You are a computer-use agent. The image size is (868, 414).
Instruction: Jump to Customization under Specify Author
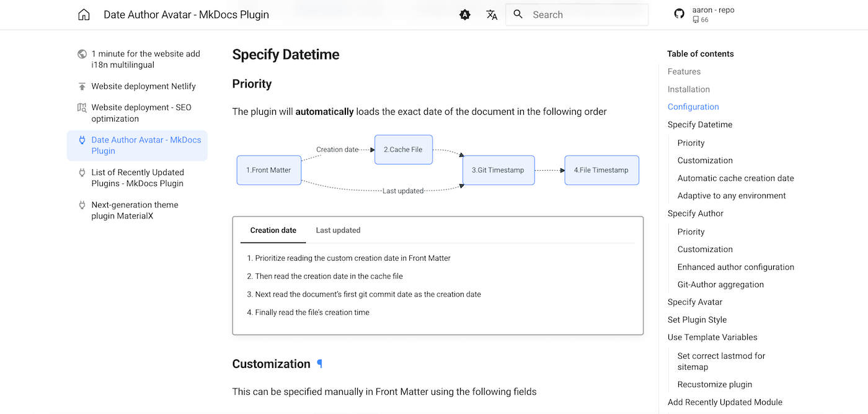(x=705, y=249)
